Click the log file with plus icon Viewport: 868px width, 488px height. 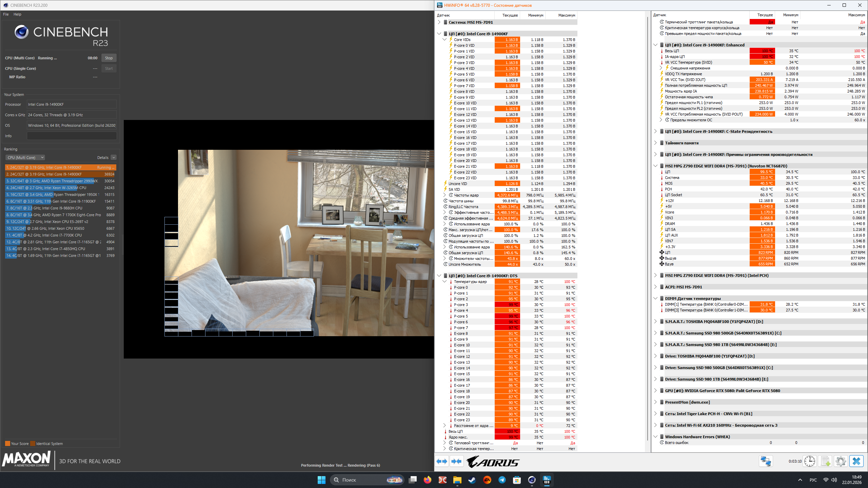[x=825, y=461]
